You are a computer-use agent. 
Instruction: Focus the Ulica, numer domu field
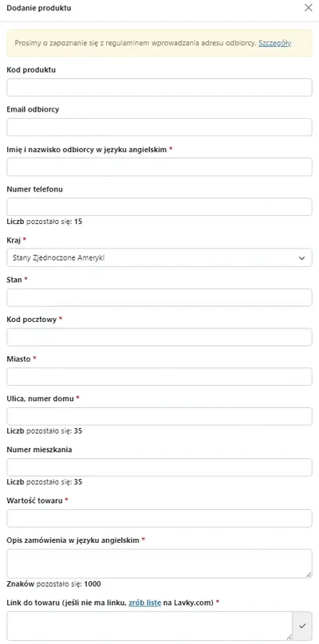pos(159,417)
